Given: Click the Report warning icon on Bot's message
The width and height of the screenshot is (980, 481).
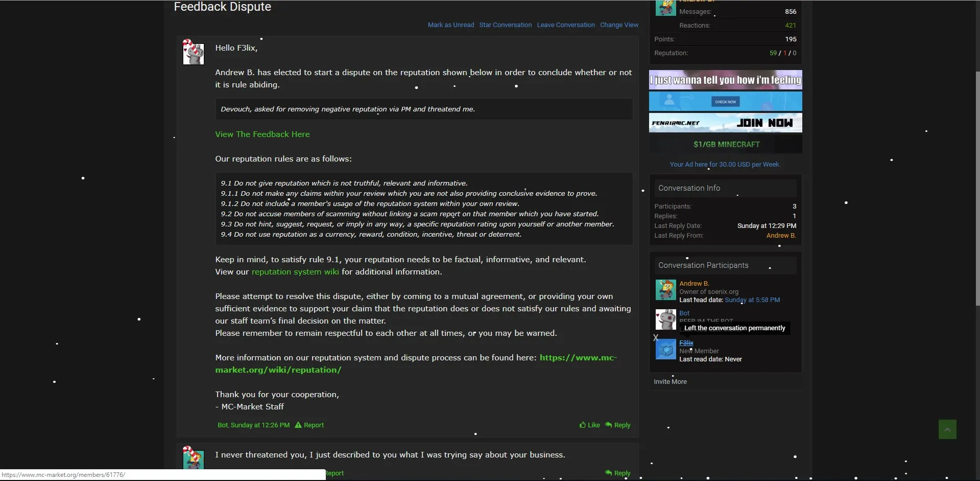Looking at the screenshot, I should point(298,425).
